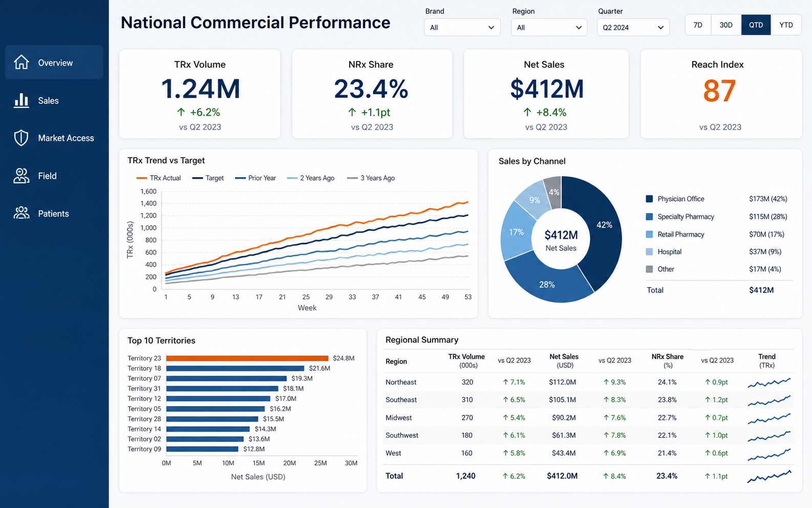Select the QTD time range

click(756, 25)
